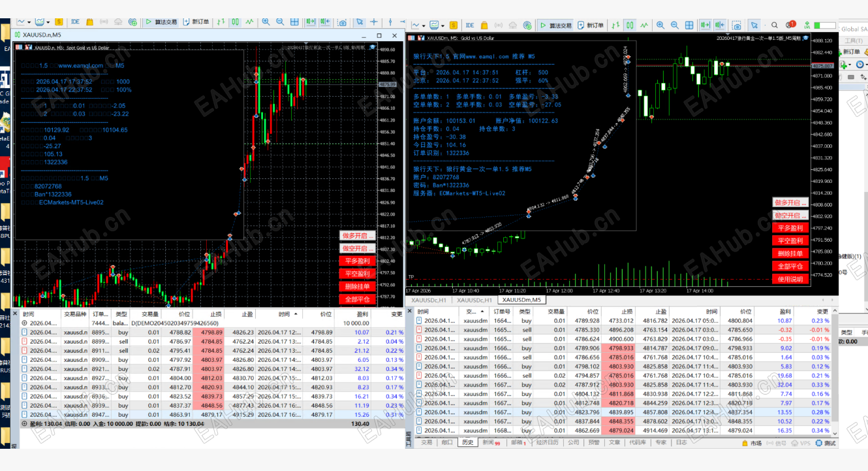868x471 pixels.
Task: Switch to the 经济日历 economic calendar tab
Action: tap(547, 442)
